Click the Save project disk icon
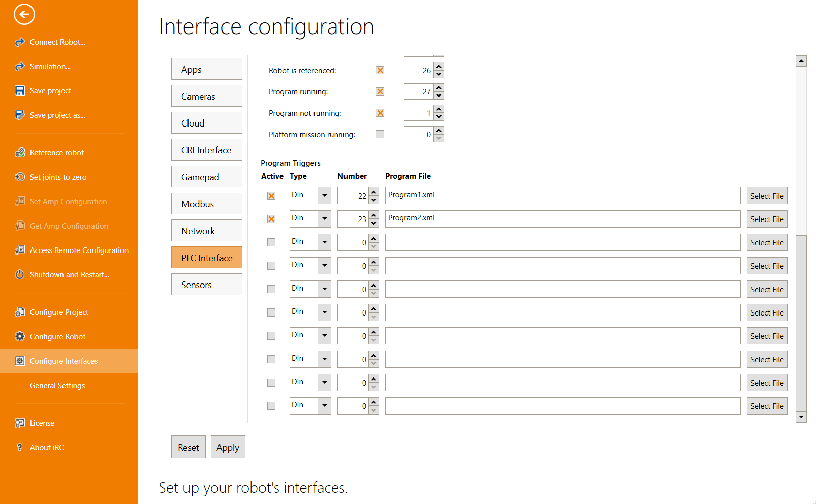816x504 pixels. point(20,91)
